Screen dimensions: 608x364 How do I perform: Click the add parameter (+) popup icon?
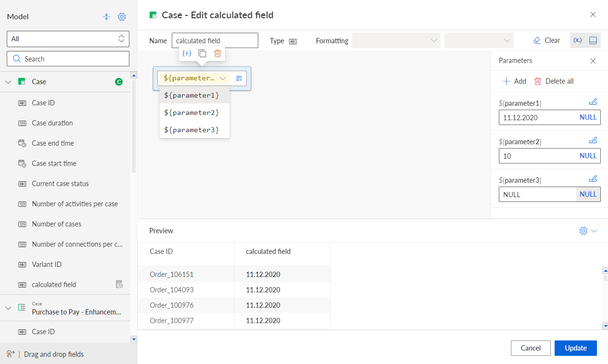(x=187, y=53)
